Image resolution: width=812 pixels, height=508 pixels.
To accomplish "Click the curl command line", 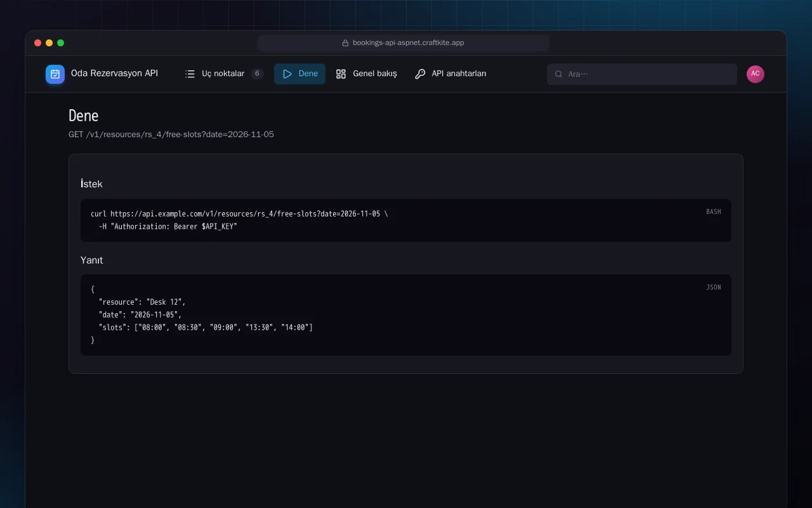I will (239, 214).
